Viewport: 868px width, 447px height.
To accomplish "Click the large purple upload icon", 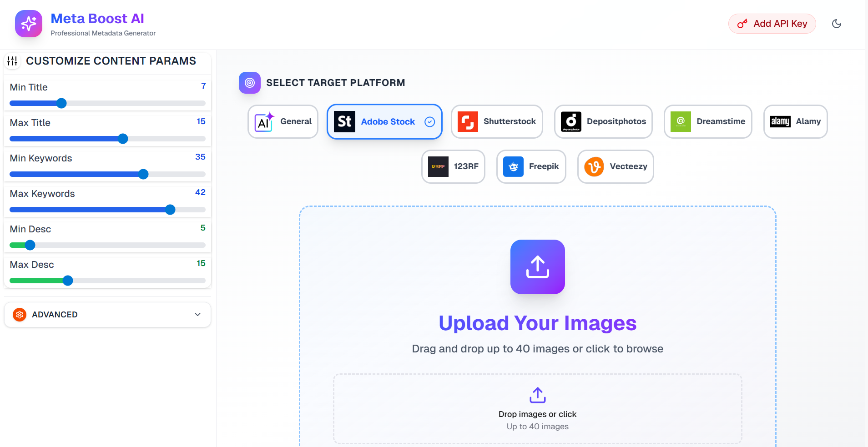I will pos(538,267).
